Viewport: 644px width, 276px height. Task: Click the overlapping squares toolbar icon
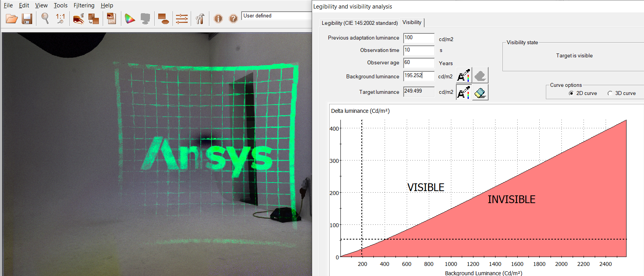[x=93, y=19]
